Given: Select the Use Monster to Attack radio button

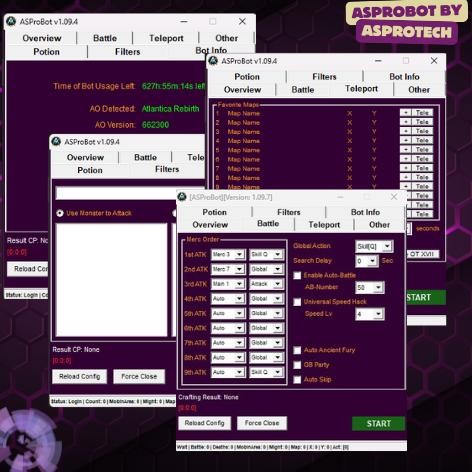Looking at the screenshot, I should (60, 213).
